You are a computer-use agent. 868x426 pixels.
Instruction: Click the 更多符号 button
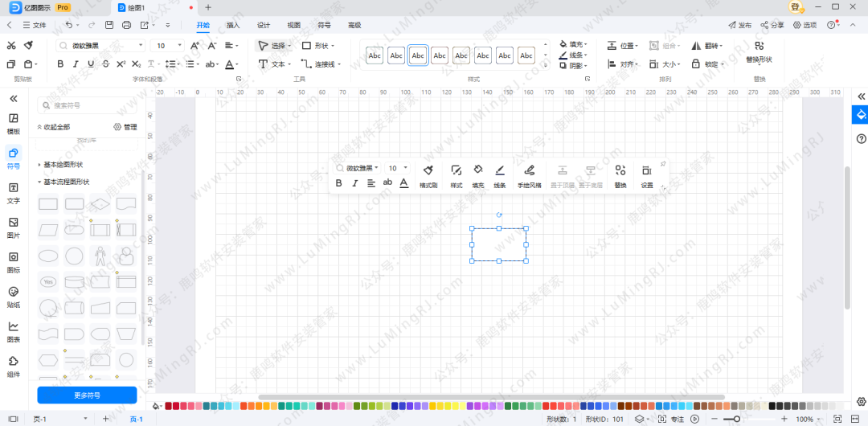(87, 395)
